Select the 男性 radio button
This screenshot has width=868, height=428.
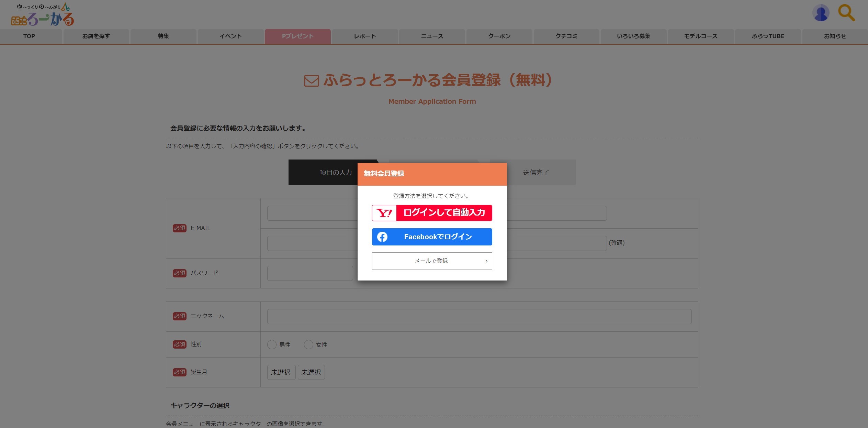(272, 344)
